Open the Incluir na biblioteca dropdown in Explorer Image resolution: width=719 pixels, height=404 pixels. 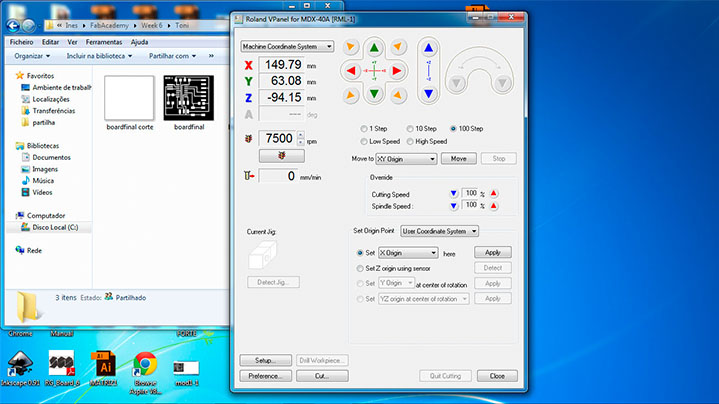(99, 56)
